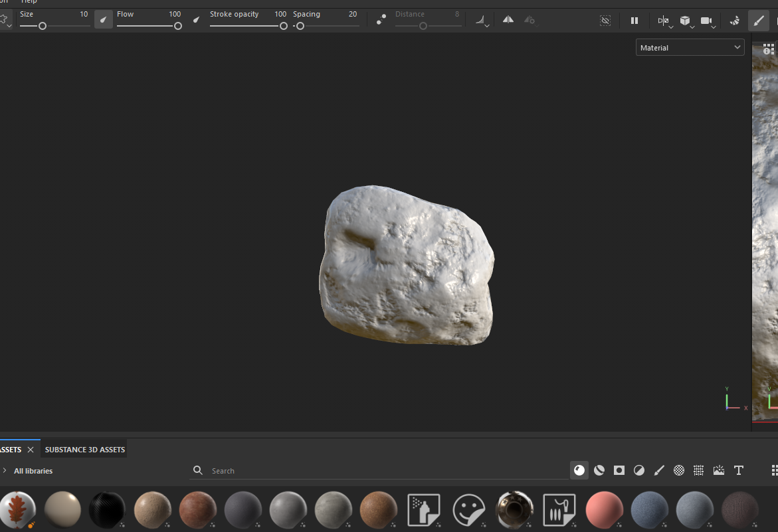Select the spray paint can sticker asset
Viewport: 778px width, 532px height.
coord(423,509)
